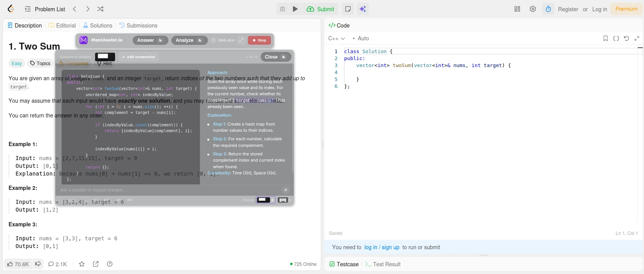Star the problem as favorite
Viewport: 644px width, 274px height.
coord(82,264)
